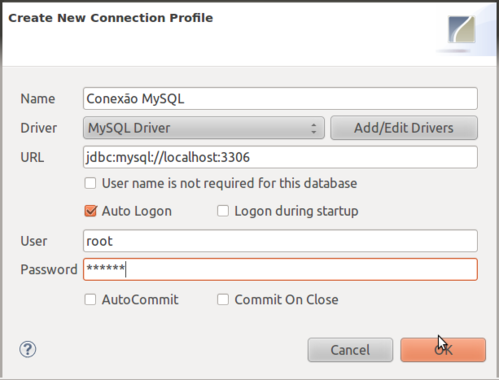499x380 pixels.
Task: Click inside the Password field
Action: point(280,269)
